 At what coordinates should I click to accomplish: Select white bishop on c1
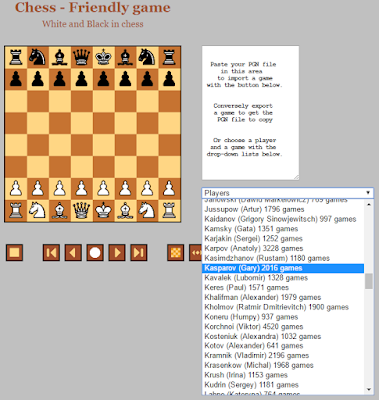point(60,211)
